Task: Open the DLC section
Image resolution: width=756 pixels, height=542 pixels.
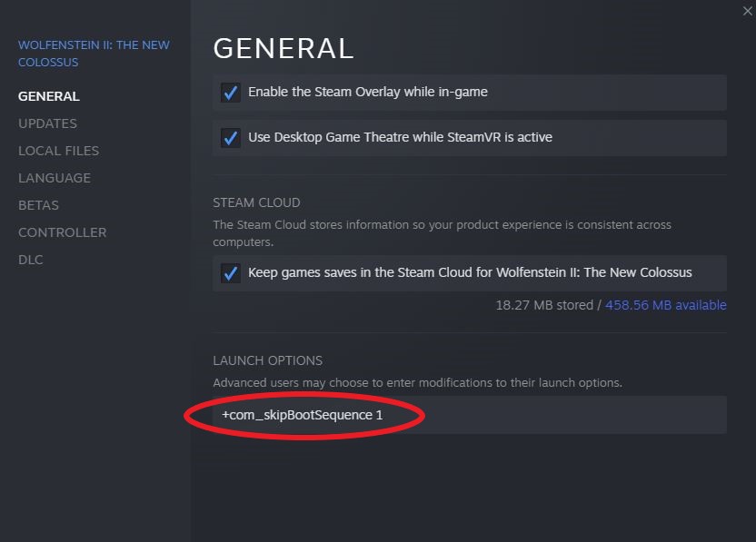Action: coord(31,260)
